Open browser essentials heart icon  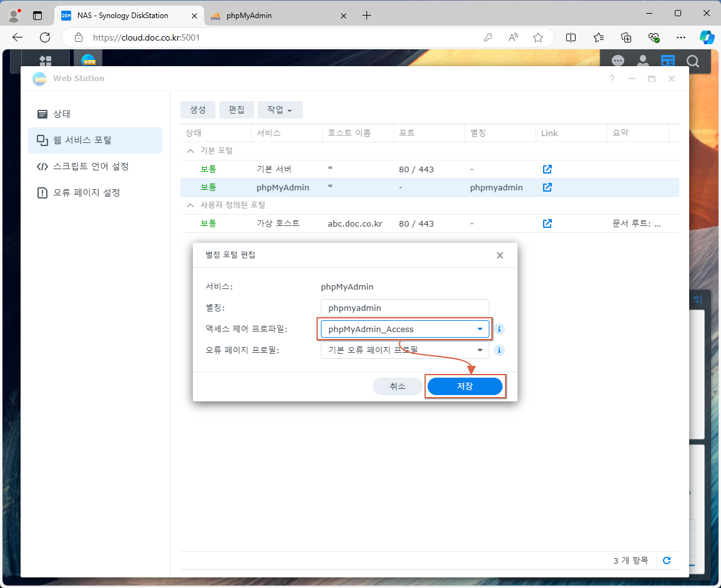[x=654, y=37]
